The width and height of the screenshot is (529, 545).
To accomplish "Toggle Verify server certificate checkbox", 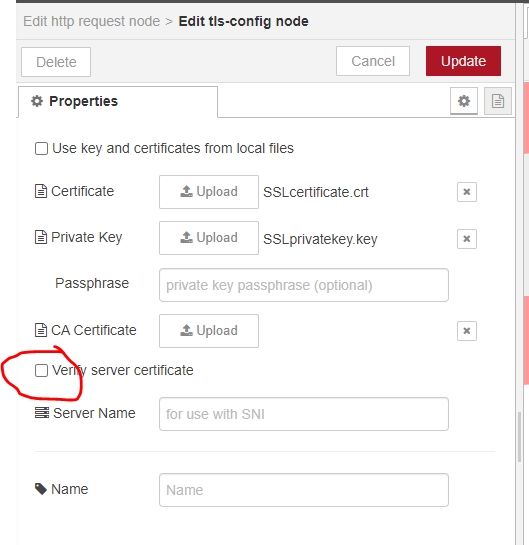I will tap(41, 371).
